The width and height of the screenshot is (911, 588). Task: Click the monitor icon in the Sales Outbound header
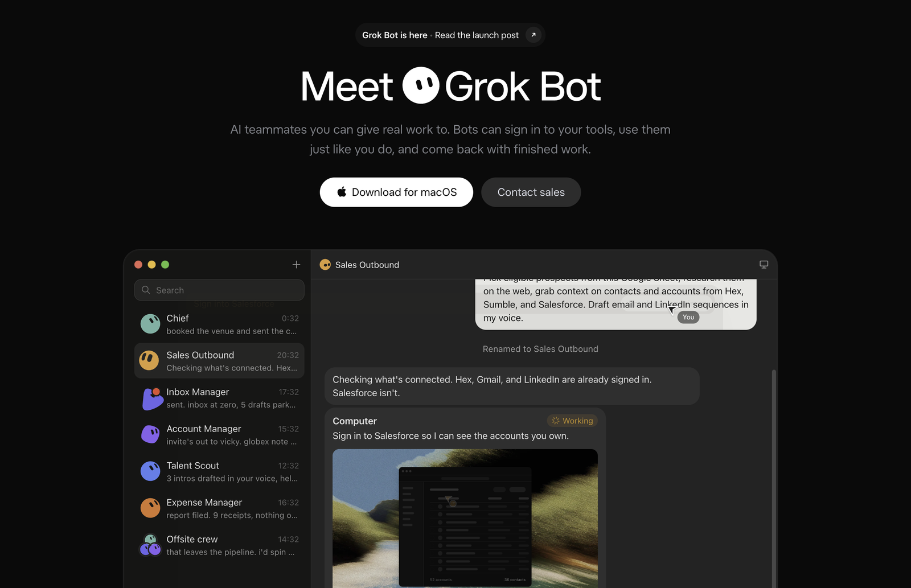click(764, 265)
